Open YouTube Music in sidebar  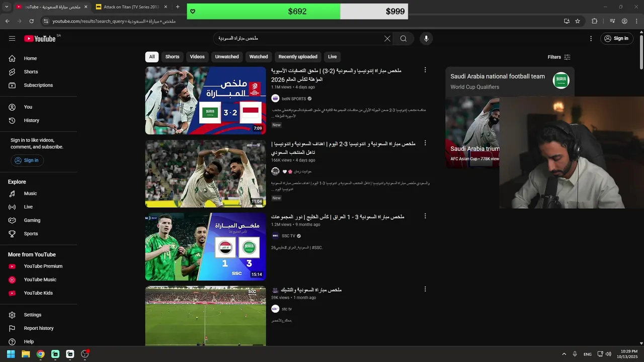pos(39,280)
